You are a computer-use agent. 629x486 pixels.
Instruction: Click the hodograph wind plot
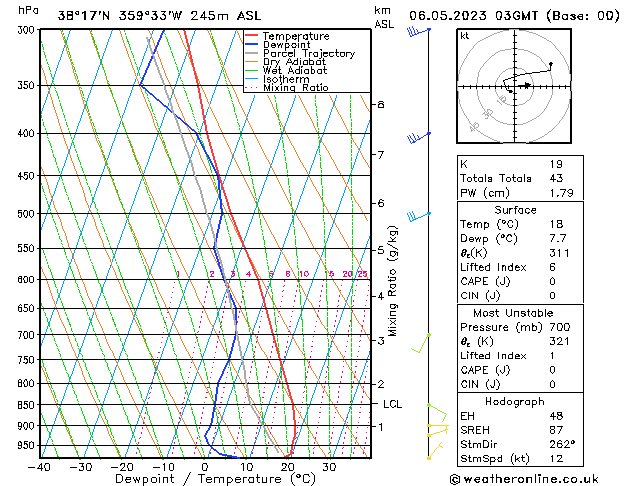tap(514, 86)
